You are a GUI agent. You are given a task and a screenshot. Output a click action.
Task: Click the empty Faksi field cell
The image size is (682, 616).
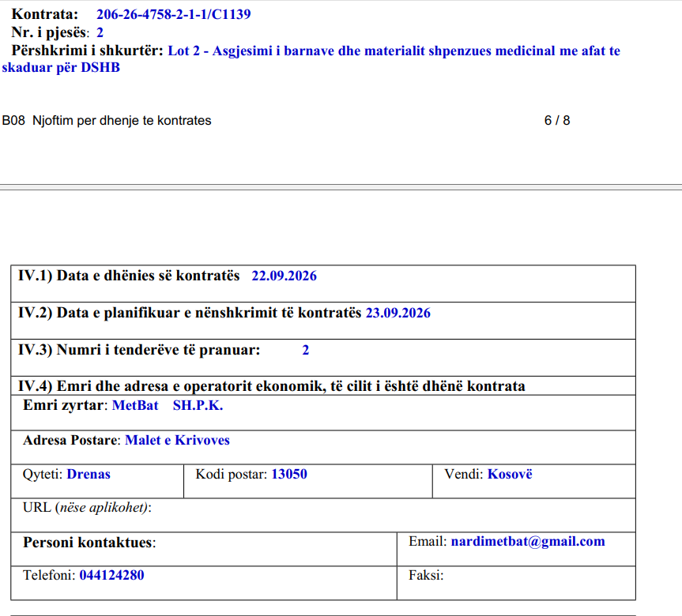516,584
